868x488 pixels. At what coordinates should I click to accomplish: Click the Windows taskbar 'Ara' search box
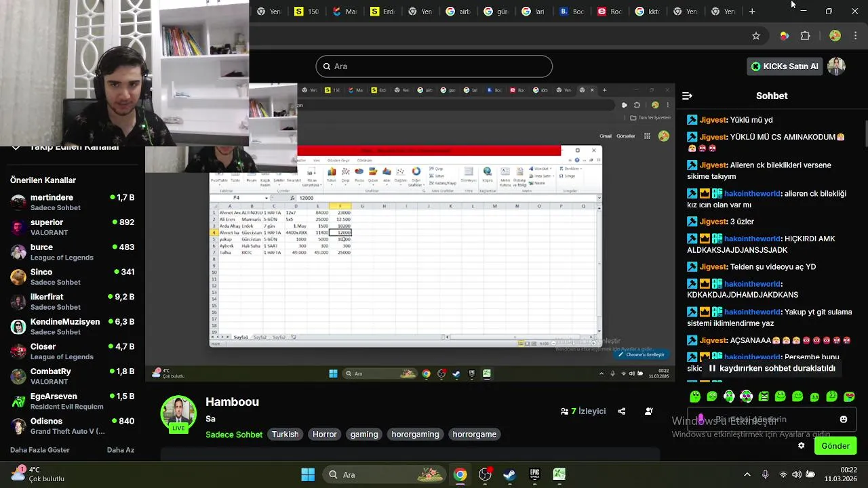coord(383,474)
